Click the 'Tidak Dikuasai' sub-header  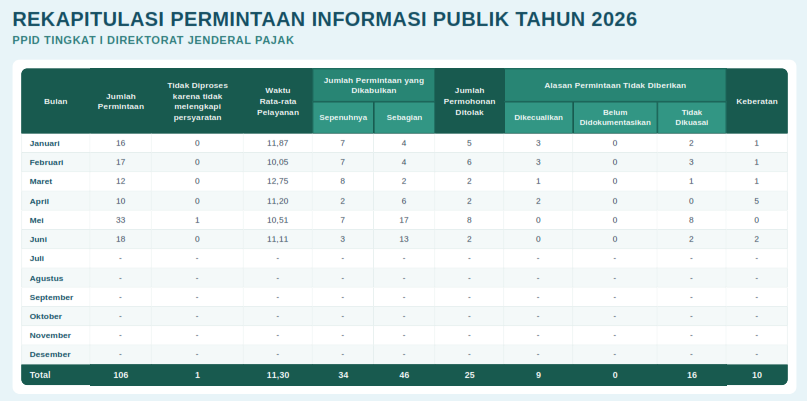pyautogui.click(x=692, y=117)
